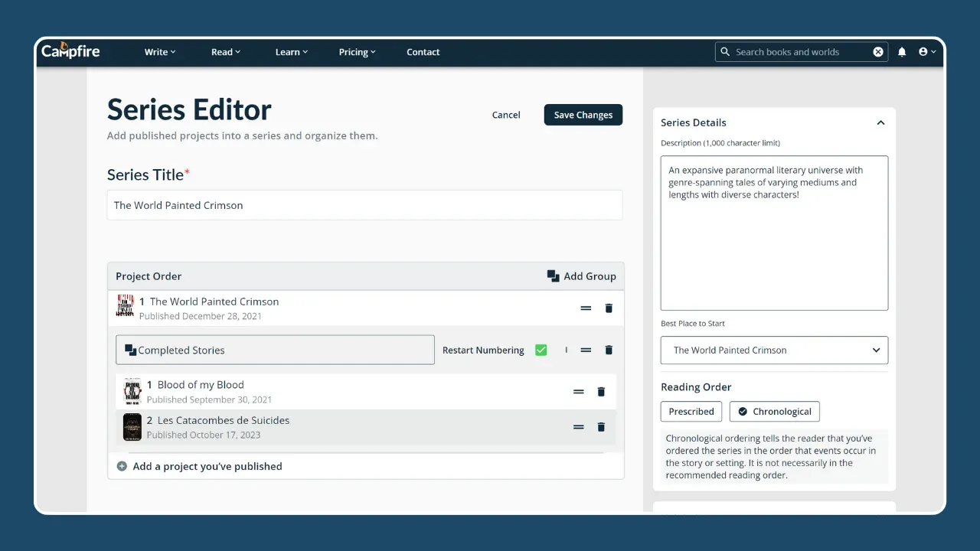Collapse the Series Details panel
Screen dimensions: 980x551
pyautogui.click(x=880, y=122)
